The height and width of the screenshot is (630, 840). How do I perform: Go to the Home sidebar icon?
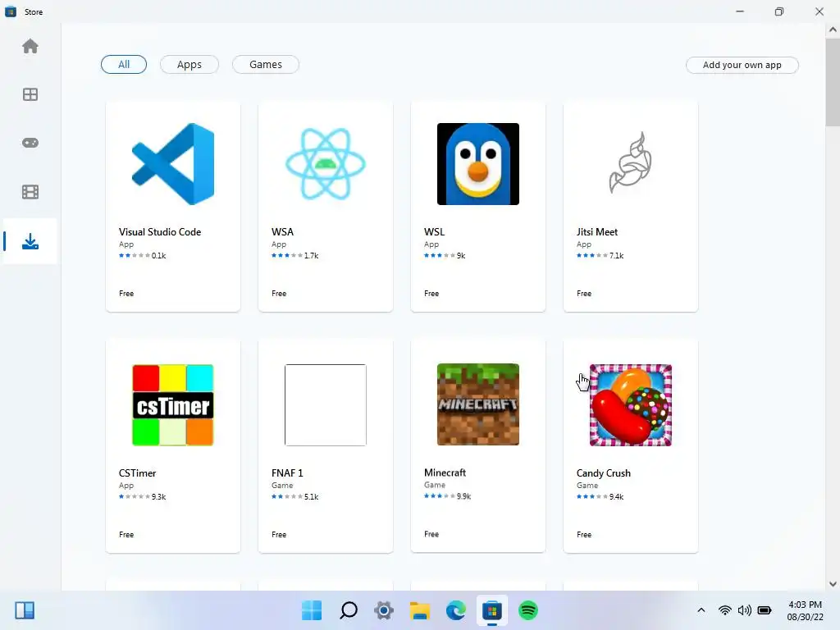30,47
